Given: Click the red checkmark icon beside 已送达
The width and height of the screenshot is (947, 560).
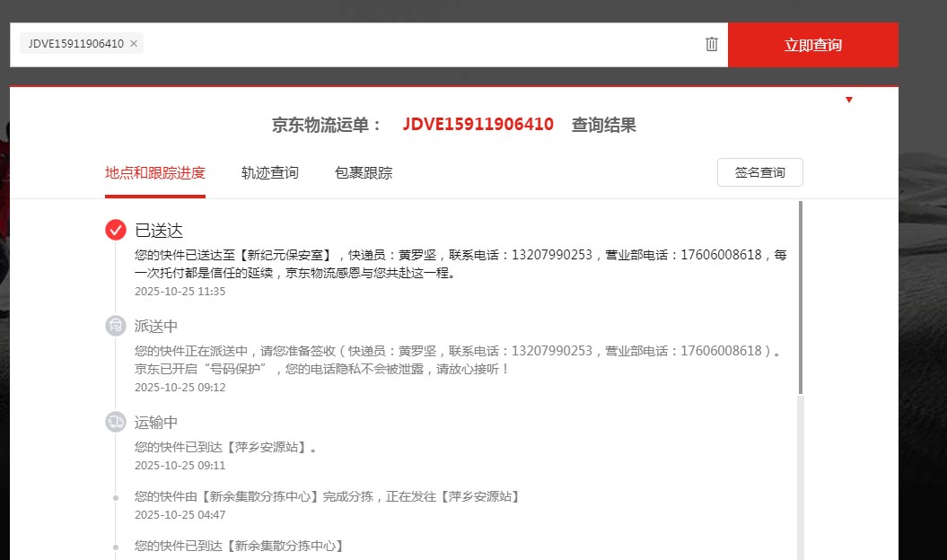Looking at the screenshot, I should 116,231.
